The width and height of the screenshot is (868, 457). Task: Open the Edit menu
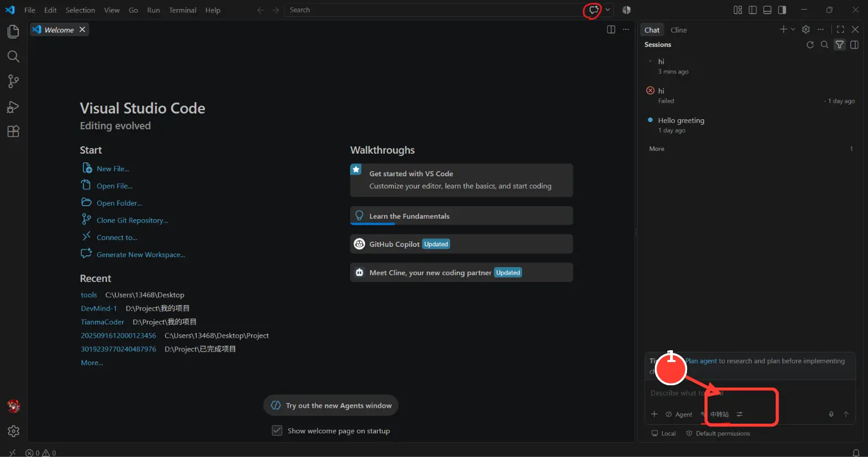(x=50, y=10)
